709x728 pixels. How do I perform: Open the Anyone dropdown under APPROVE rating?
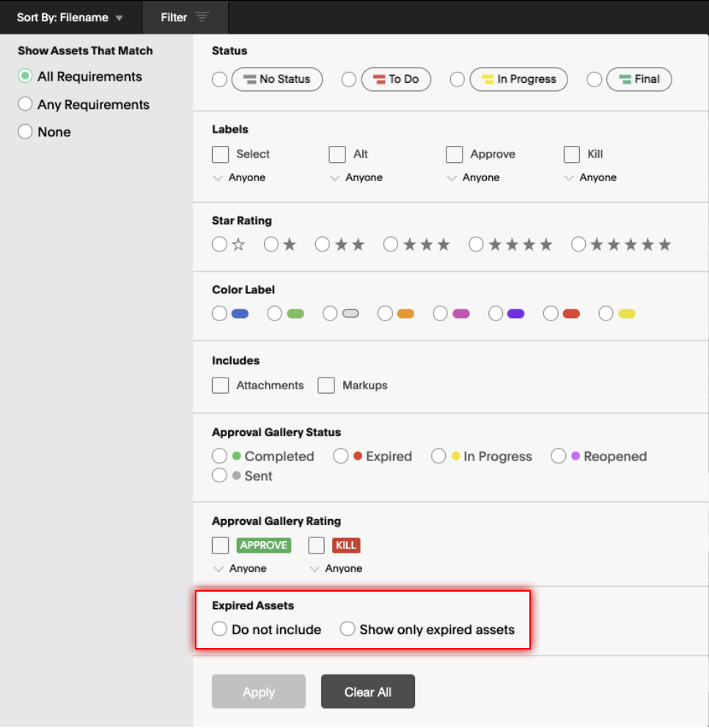[x=240, y=567]
